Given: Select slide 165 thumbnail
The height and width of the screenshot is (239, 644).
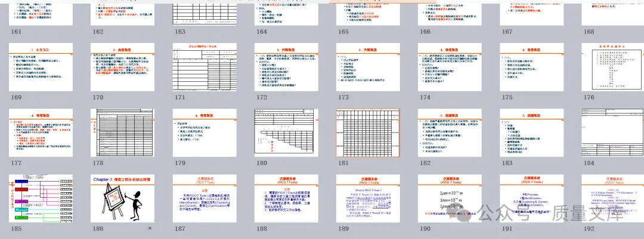Looking at the screenshot, I should tap(368, 14).
